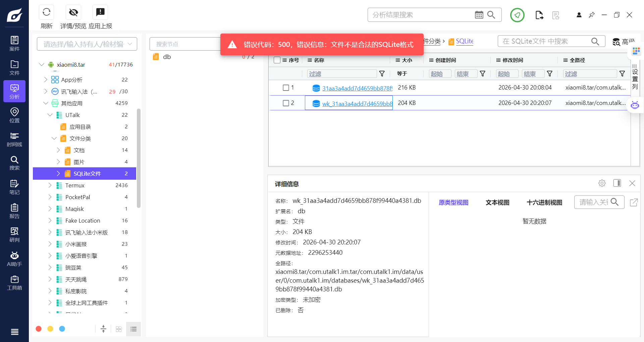This screenshot has width=644, height=342.
Task: Click 全路径 column filter funnel icon
Action: [x=622, y=74]
